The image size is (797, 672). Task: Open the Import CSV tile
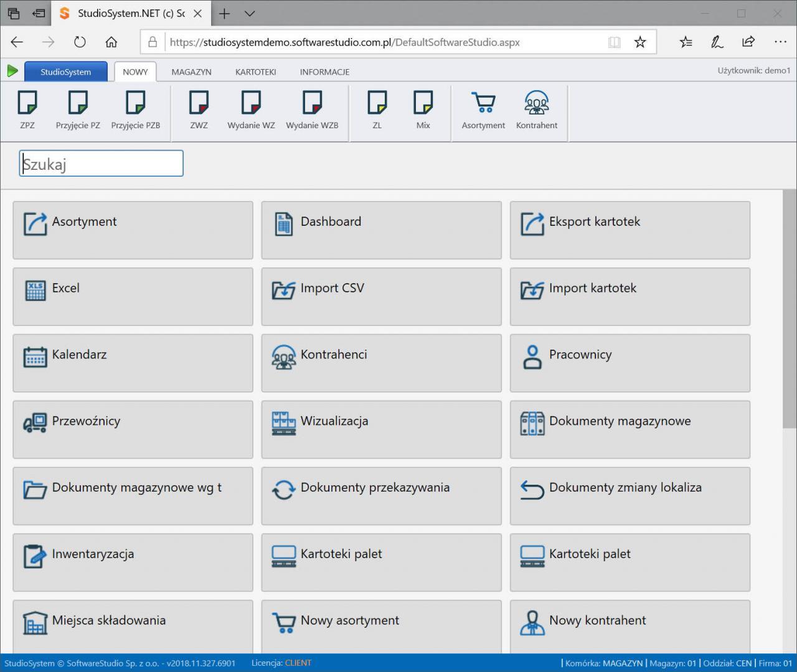[x=381, y=296]
